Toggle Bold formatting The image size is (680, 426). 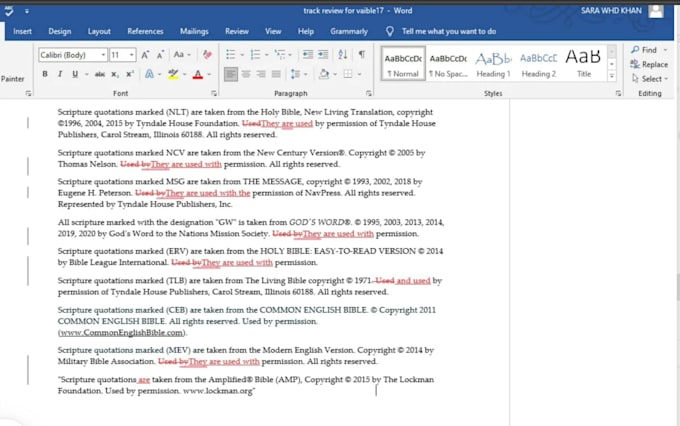point(45,74)
